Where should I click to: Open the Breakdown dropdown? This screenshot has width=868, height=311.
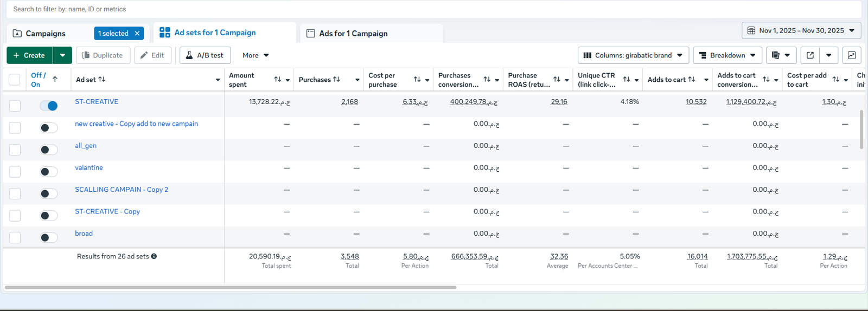pyautogui.click(x=727, y=55)
